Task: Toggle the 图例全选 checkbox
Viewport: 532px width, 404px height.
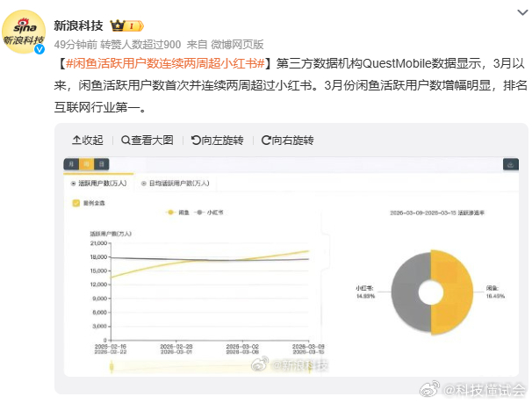Action: click(76, 203)
